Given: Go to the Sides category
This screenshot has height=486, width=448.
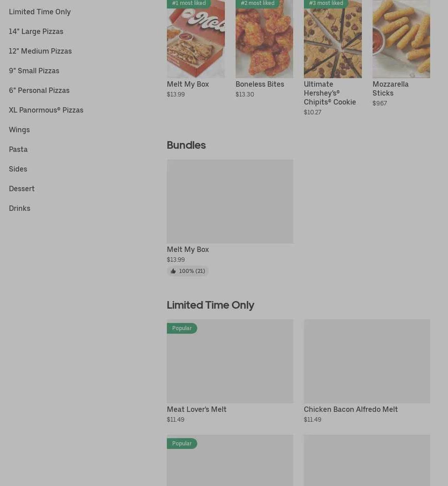Looking at the screenshot, I should (18, 169).
